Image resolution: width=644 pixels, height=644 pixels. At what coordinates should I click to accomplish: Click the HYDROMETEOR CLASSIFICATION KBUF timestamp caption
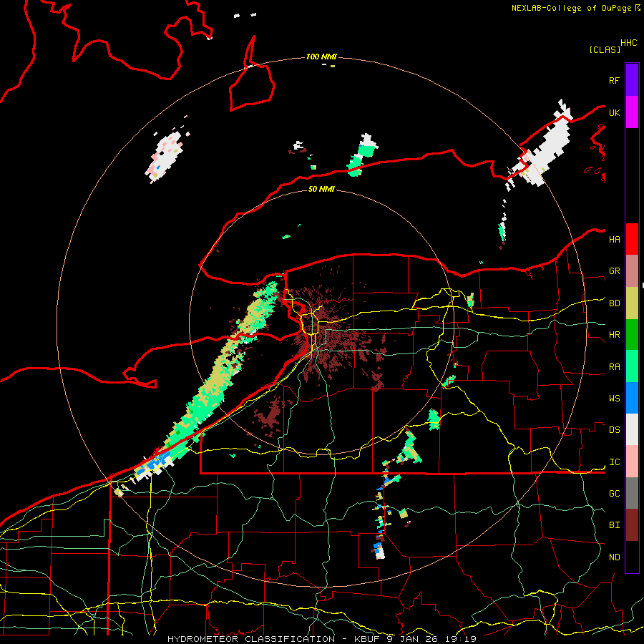tap(322, 639)
